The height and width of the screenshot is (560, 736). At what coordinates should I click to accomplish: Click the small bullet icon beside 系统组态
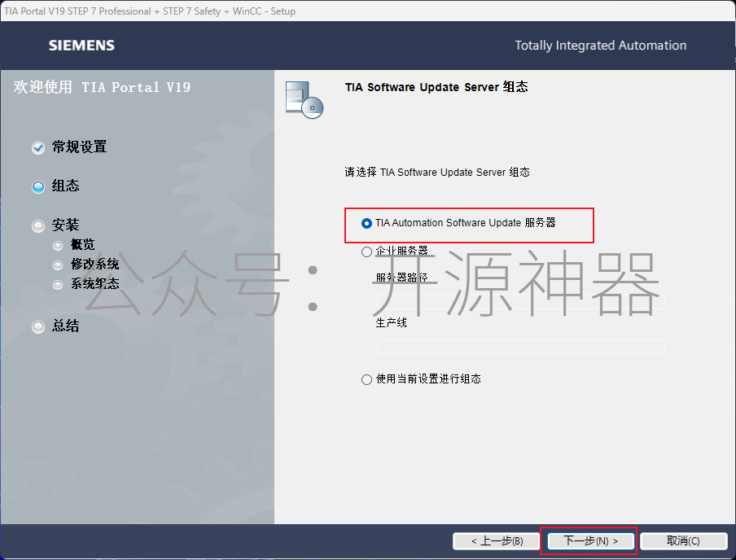point(58,284)
